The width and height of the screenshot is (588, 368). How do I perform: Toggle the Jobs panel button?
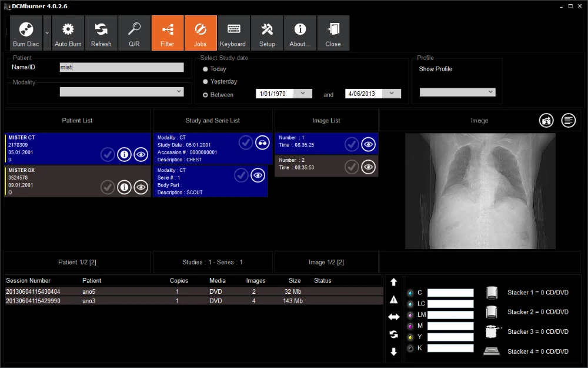pyautogui.click(x=201, y=33)
